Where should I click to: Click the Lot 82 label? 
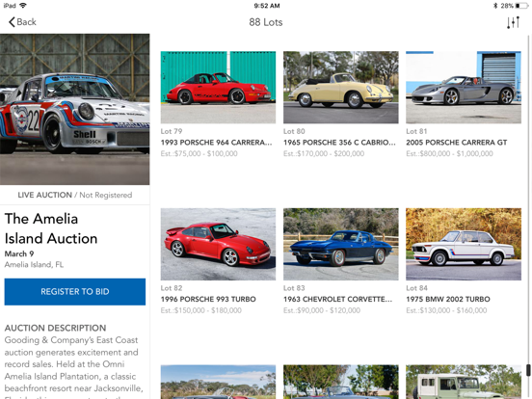172,288
